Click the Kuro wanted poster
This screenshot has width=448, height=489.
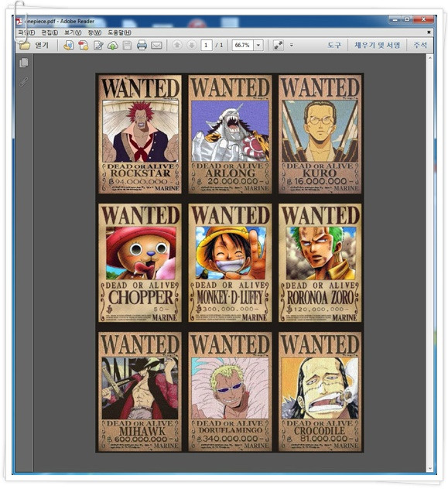[x=320, y=135]
